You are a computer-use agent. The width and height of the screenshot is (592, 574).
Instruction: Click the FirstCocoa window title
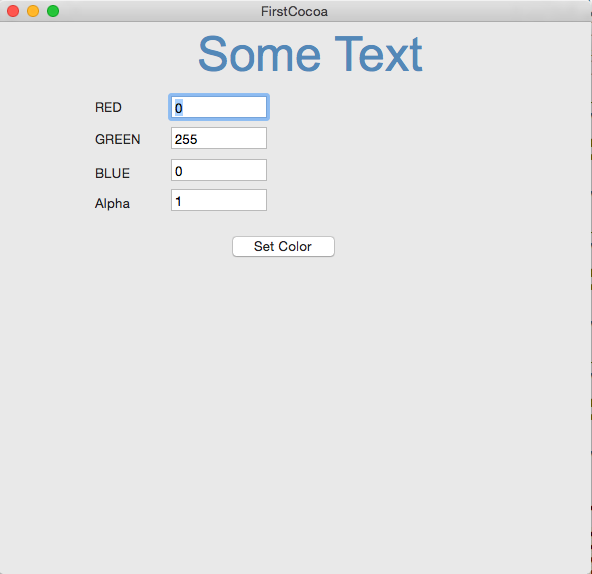294,11
